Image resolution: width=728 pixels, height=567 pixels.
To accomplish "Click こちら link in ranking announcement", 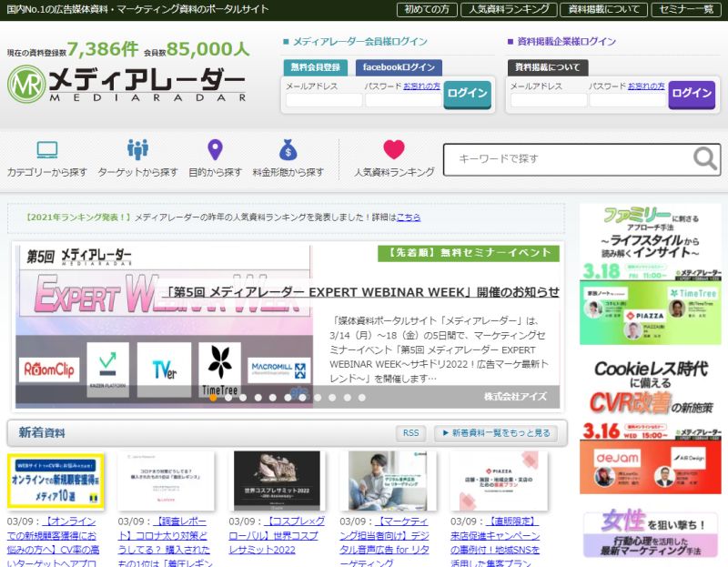I will pyautogui.click(x=409, y=218).
